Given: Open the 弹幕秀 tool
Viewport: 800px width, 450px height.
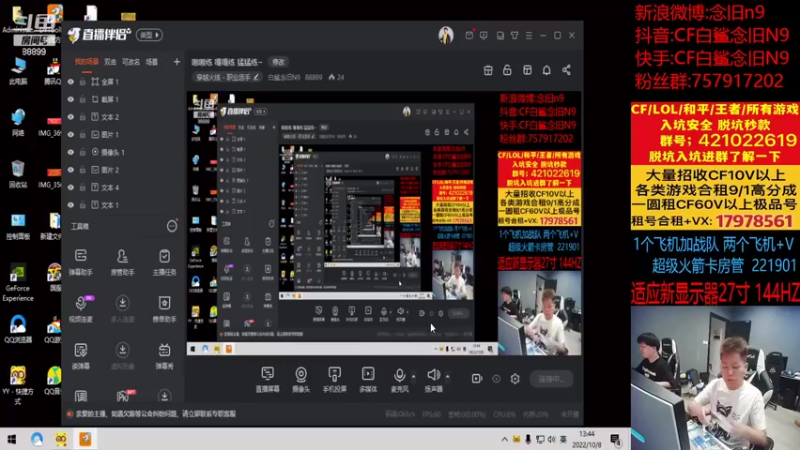Looking at the screenshot, I should tap(164, 356).
